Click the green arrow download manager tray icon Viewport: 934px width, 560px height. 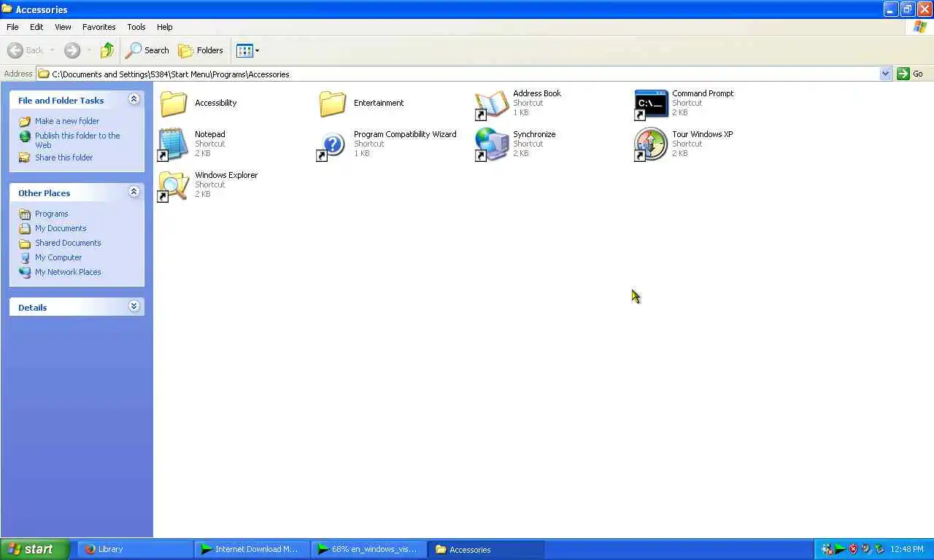[x=840, y=549]
